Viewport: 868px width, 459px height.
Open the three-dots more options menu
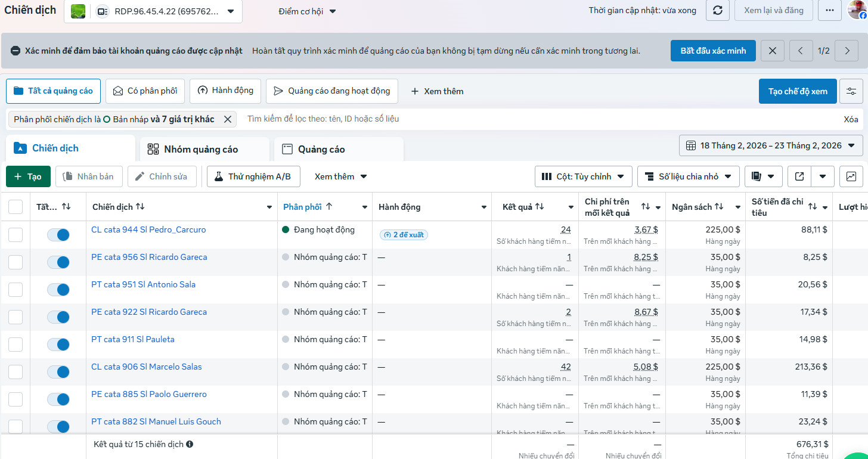pos(830,10)
